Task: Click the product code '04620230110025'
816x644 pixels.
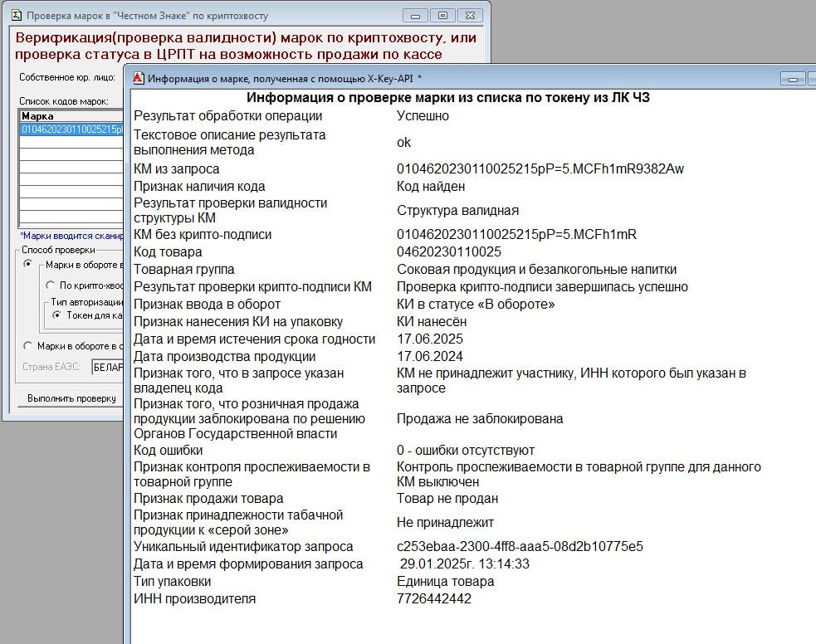Action: point(449,251)
